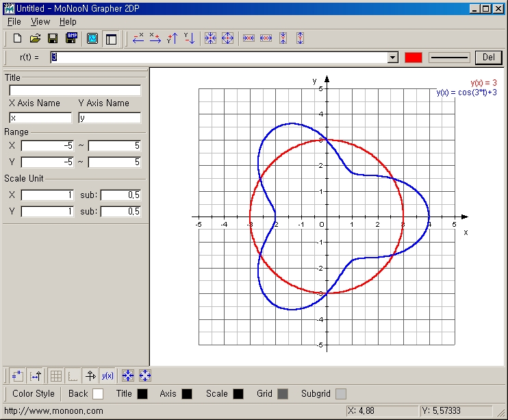Screen dimensions: 508x420
Task: Shrink Y axis range icon
Action: (x=283, y=38)
